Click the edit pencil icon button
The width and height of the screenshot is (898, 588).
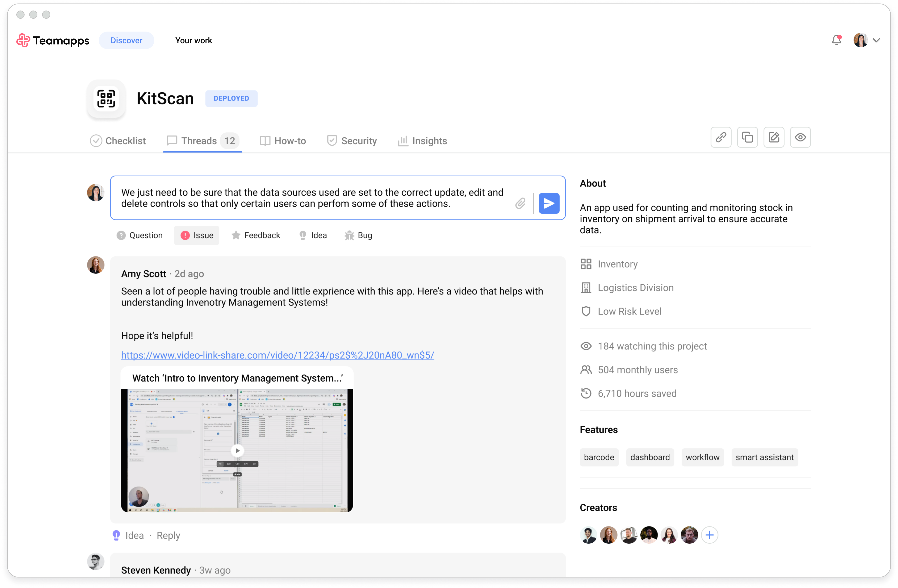773,137
